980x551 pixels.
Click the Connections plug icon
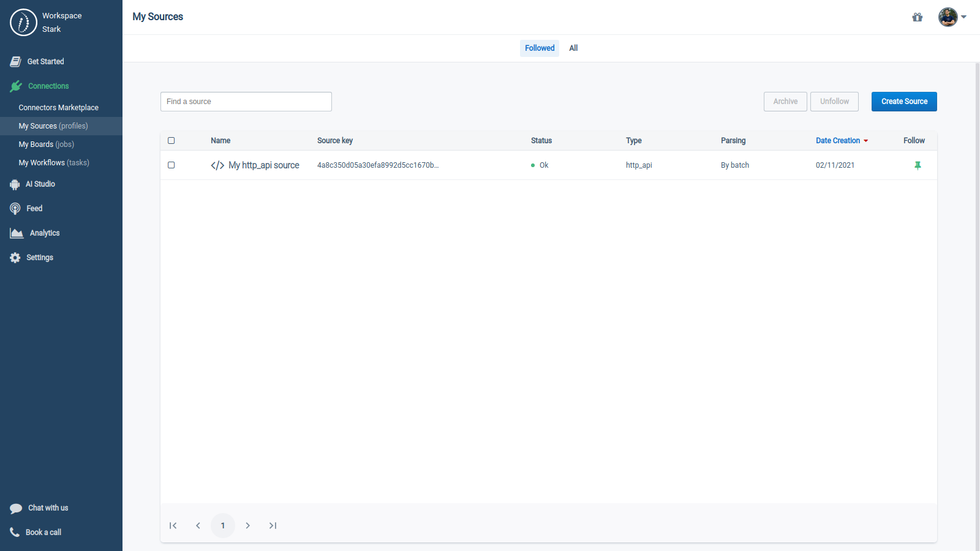(16, 86)
